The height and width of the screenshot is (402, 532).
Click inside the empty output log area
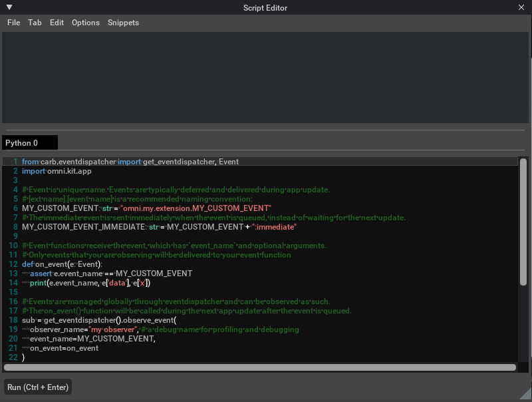[266, 77]
